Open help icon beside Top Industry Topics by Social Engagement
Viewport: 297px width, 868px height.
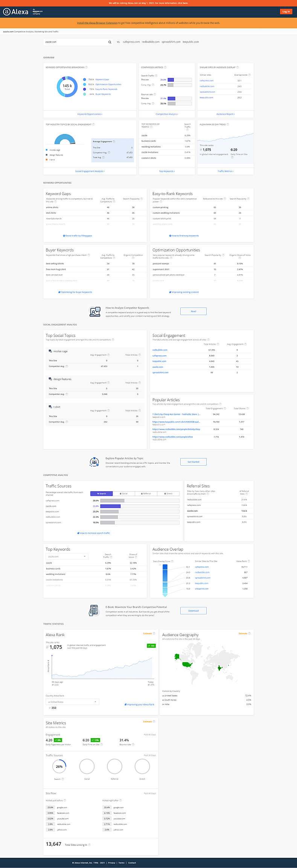pos(93,124)
